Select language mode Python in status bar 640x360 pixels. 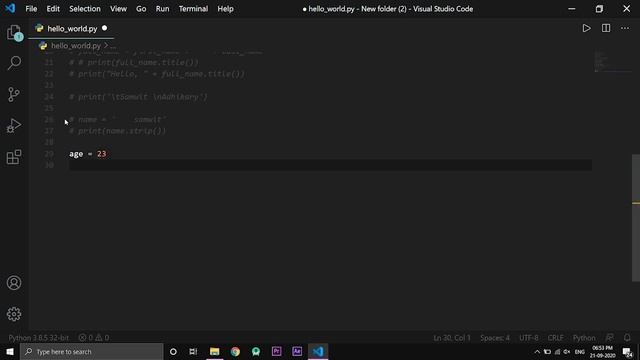click(584, 338)
